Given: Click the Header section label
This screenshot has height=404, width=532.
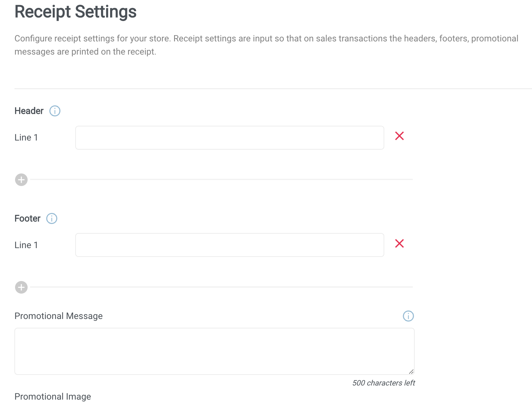Looking at the screenshot, I should tap(29, 111).
